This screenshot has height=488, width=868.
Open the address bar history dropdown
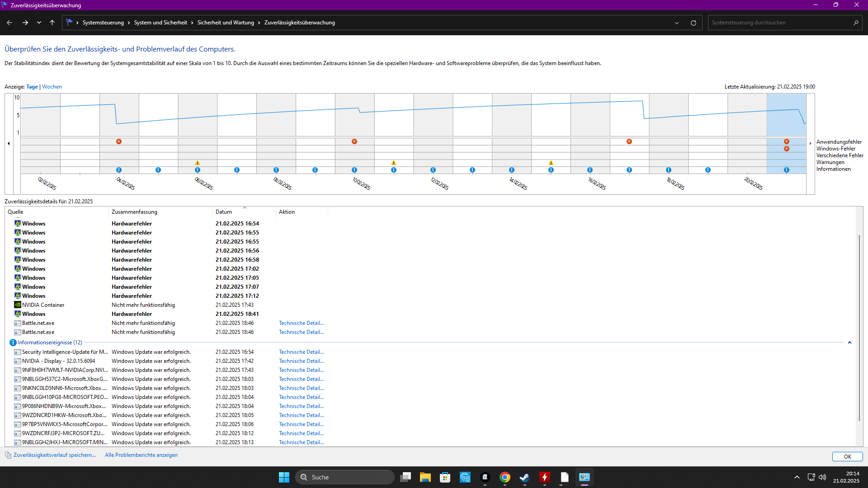point(677,23)
